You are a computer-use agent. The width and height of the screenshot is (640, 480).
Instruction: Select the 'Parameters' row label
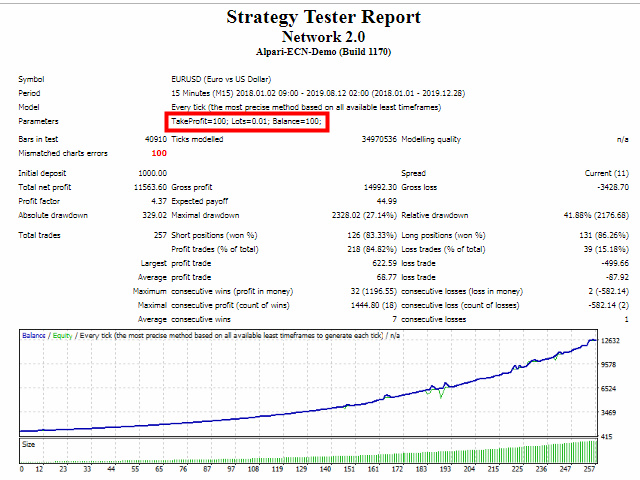(38, 121)
